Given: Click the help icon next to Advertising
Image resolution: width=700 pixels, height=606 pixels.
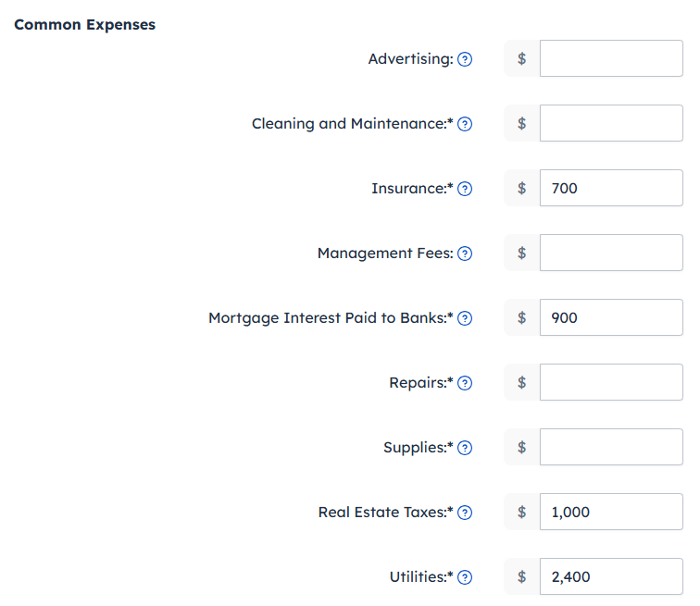Looking at the screenshot, I should click(x=466, y=59).
